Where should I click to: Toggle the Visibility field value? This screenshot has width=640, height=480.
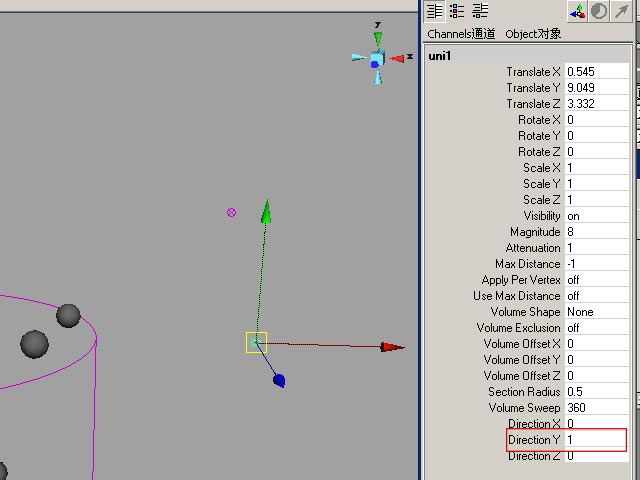pos(597,216)
